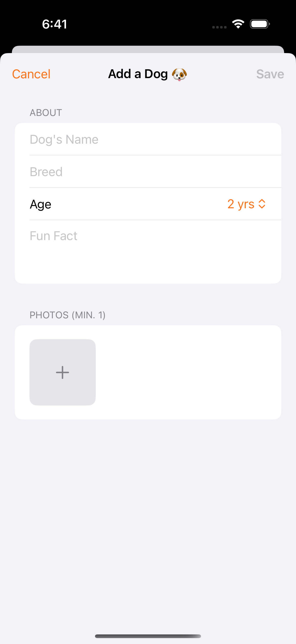Tap the 6:41 clock in status bar

coord(54,24)
